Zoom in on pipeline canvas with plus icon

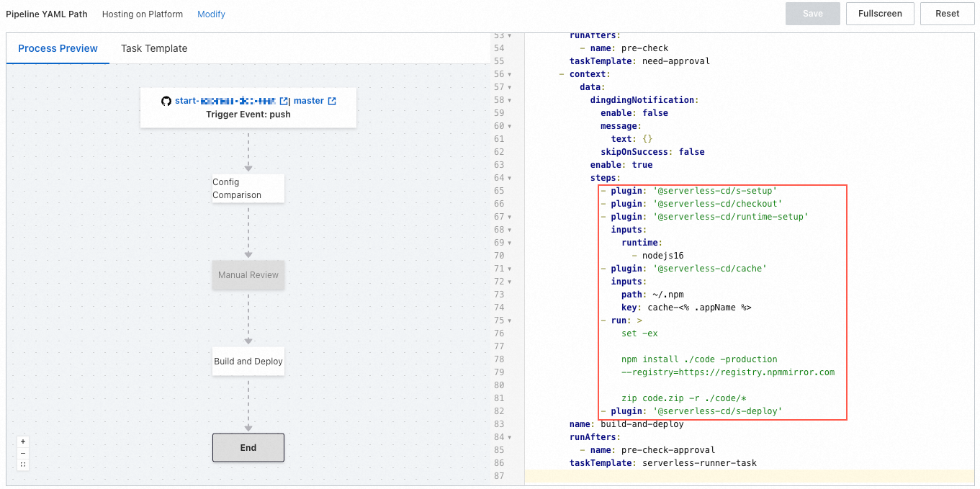pyautogui.click(x=23, y=441)
